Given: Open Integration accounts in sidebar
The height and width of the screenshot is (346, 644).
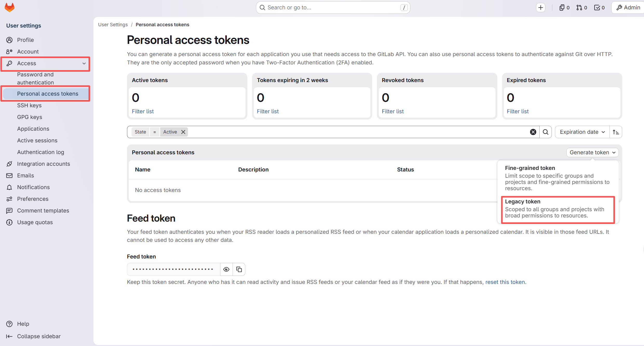Looking at the screenshot, I should 43,164.
